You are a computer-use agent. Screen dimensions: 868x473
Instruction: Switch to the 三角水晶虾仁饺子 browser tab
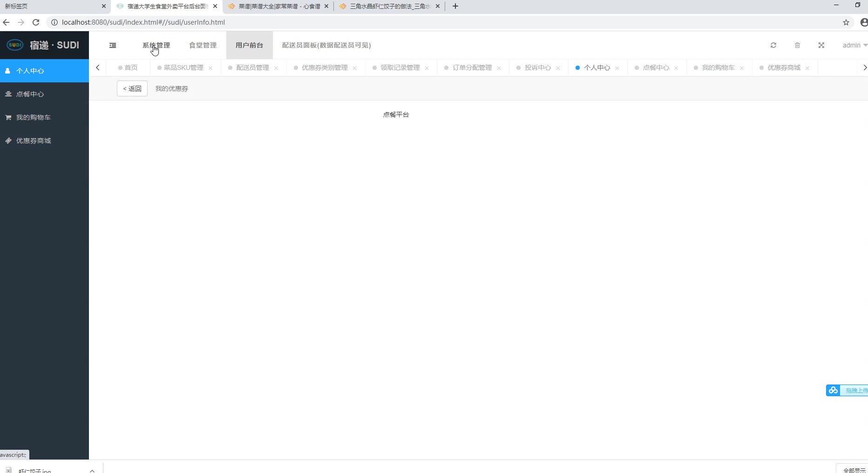[x=389, y=6]
